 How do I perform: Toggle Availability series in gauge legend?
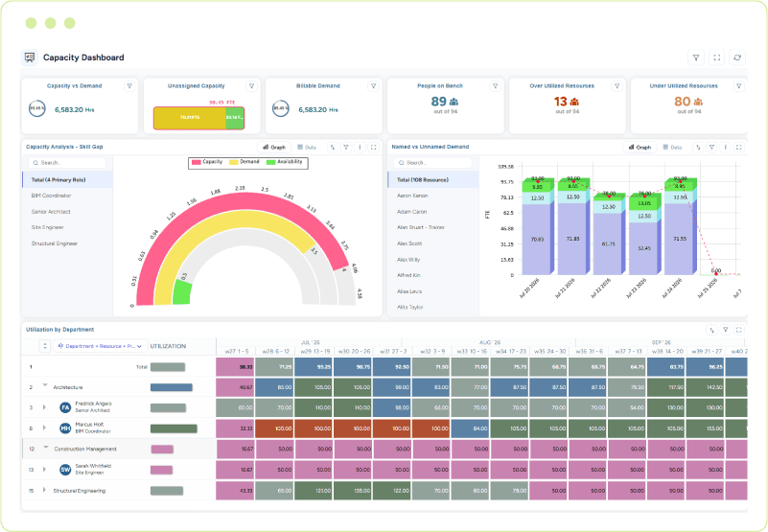tap(285, 162)
